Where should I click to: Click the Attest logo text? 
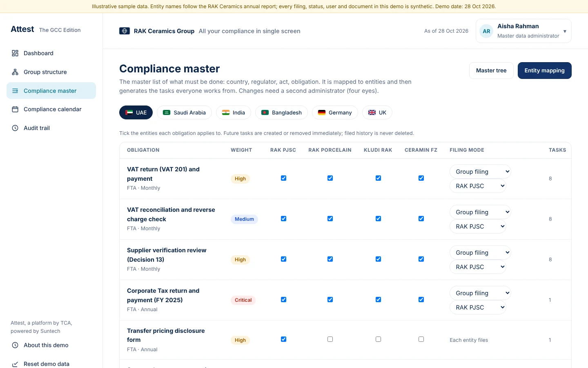point(22,29)
